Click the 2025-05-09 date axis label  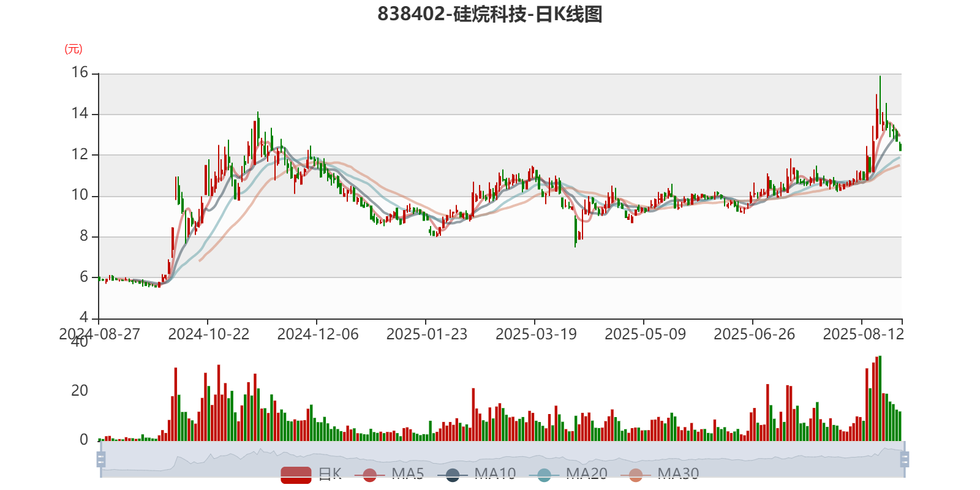[x=645, y=334]
